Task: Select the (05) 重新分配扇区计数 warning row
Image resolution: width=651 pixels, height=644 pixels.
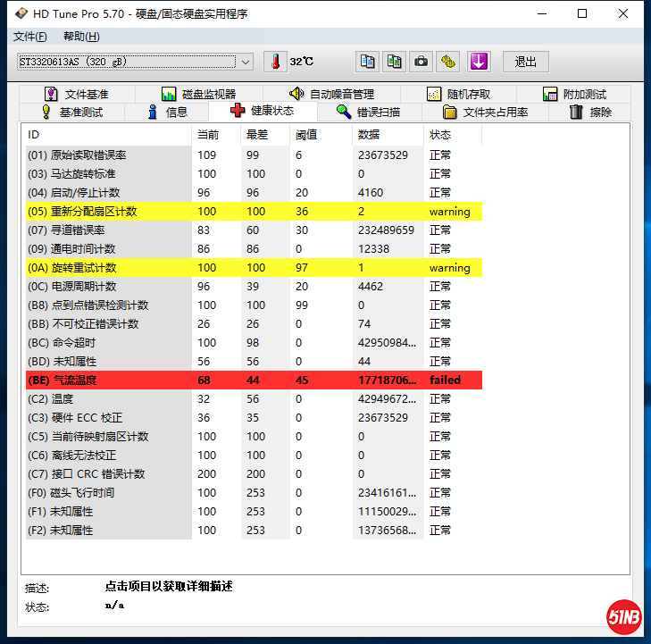Action: 254,212
